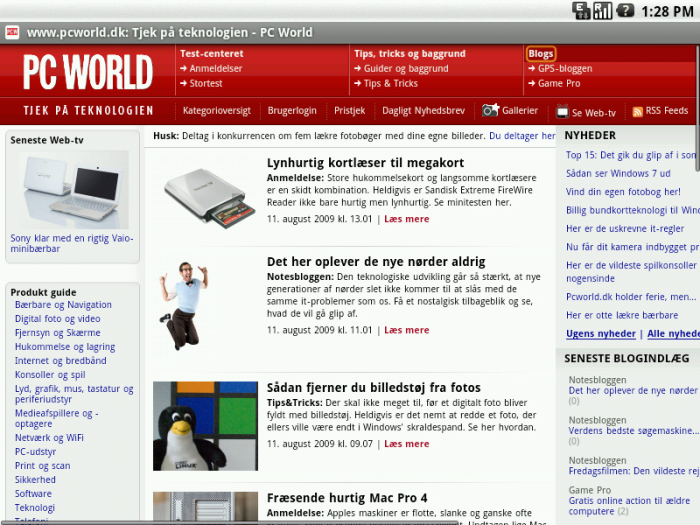Tap the PC World favicon in title bar
This screenshot has height=525, width=700.
[12, 32]
